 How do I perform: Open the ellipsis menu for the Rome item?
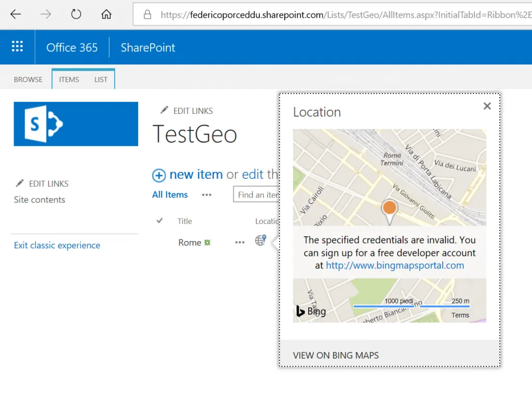click(240, 242)
